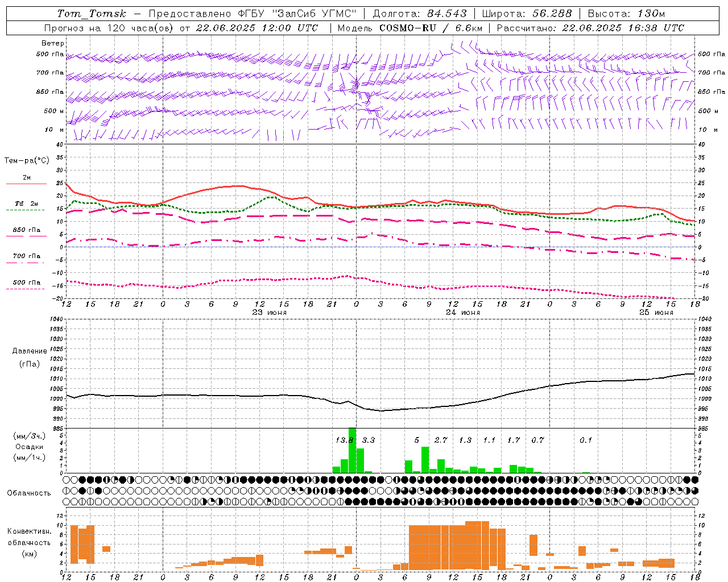Click the 25 июня date label
Viewport: 728px width, 582px height.
pos(656,313)
